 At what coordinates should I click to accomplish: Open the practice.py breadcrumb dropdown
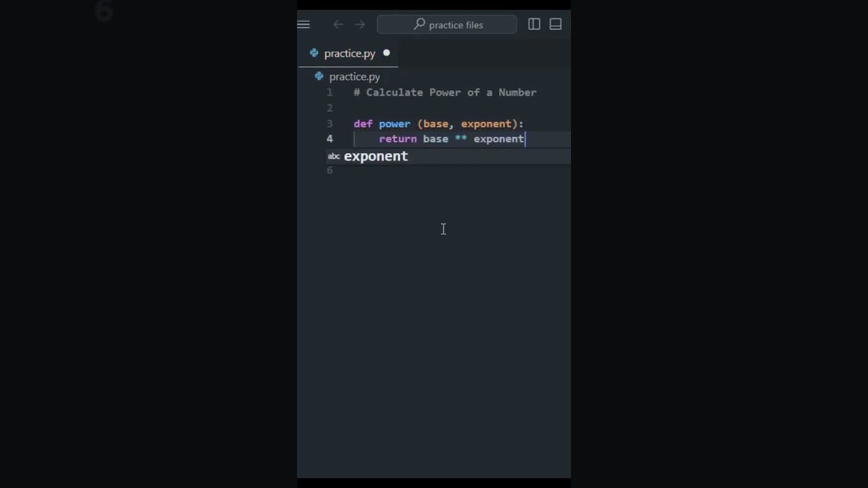(x=355, y=77)
